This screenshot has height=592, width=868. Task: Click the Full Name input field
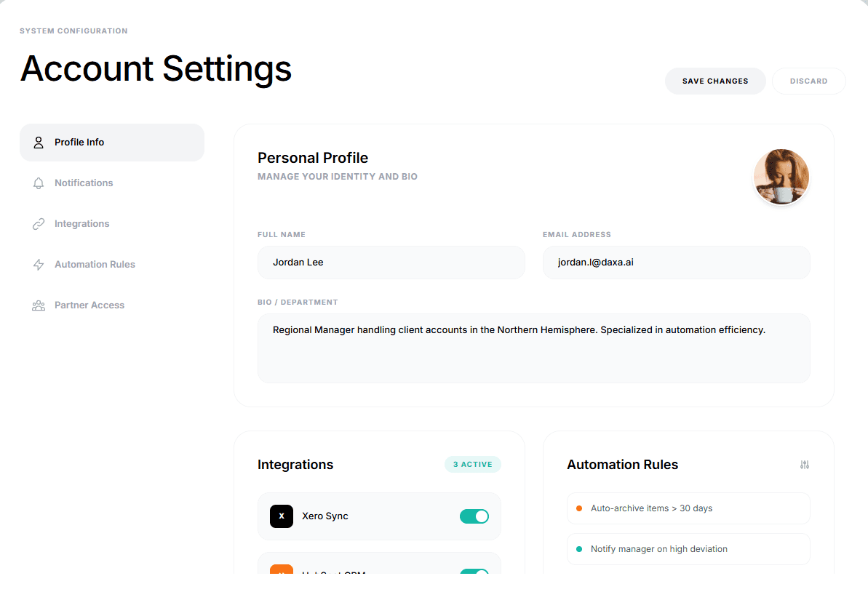pyautogui.click(x=391, y=263)
